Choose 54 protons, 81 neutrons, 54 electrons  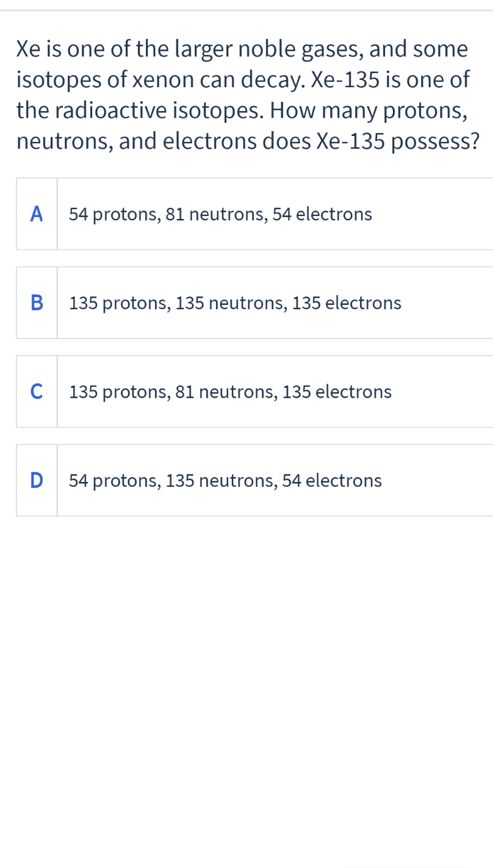[220, 215]
